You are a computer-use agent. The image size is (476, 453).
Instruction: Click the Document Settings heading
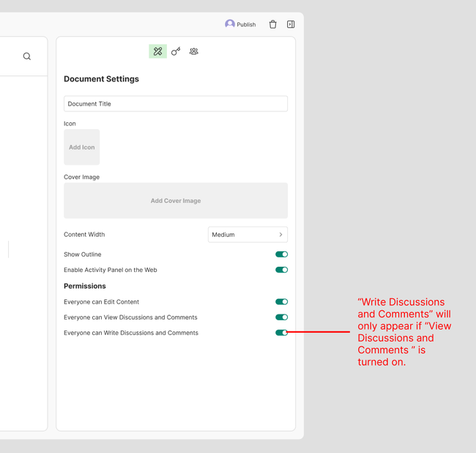click(x=101, y=79)
